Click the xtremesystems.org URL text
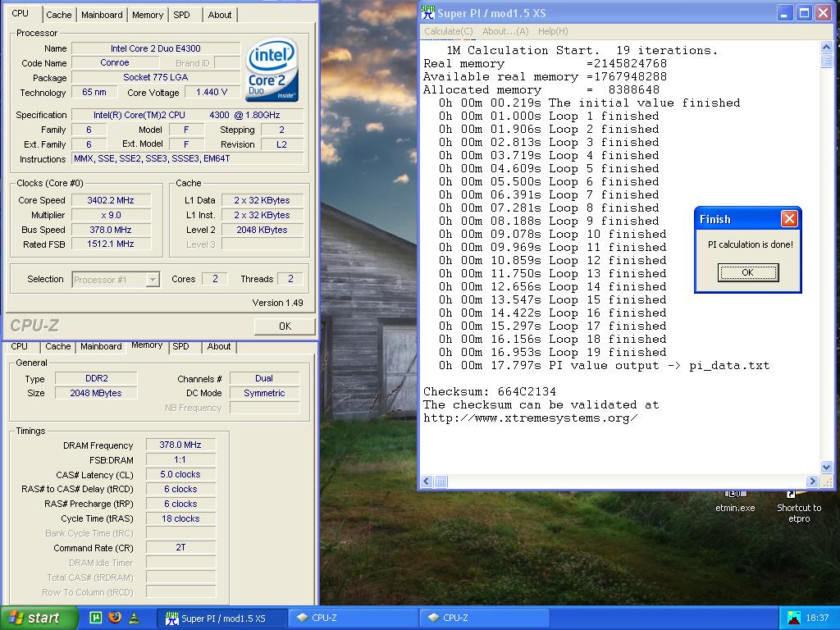Screen dimensions: 840x630 click(531, 418)
